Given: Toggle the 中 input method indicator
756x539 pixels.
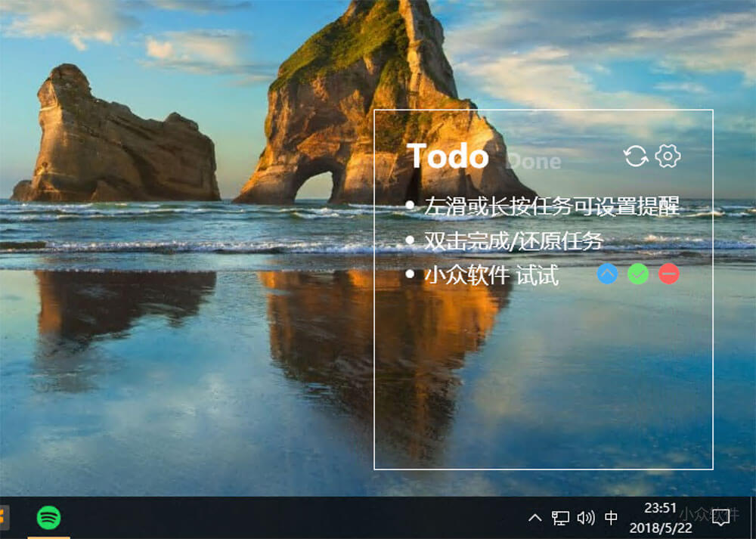Looking at the screenshot, I should pyautogui.click(x=611, y=518).
